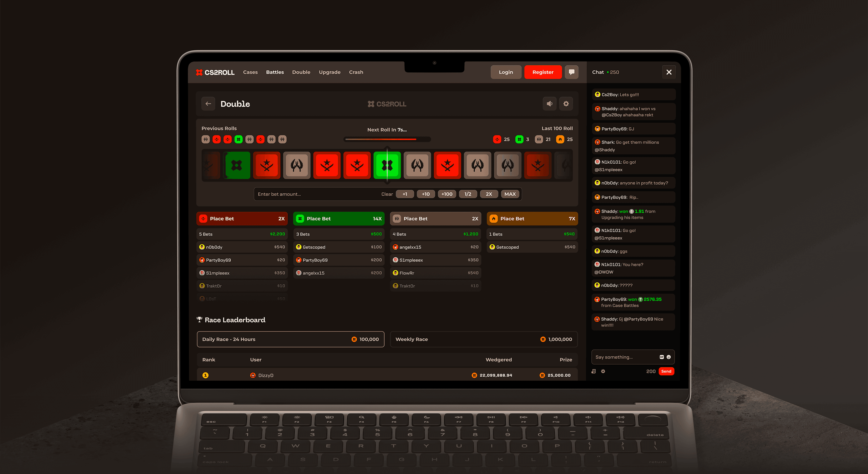Close the Chat panel with the X

[669, 72]
